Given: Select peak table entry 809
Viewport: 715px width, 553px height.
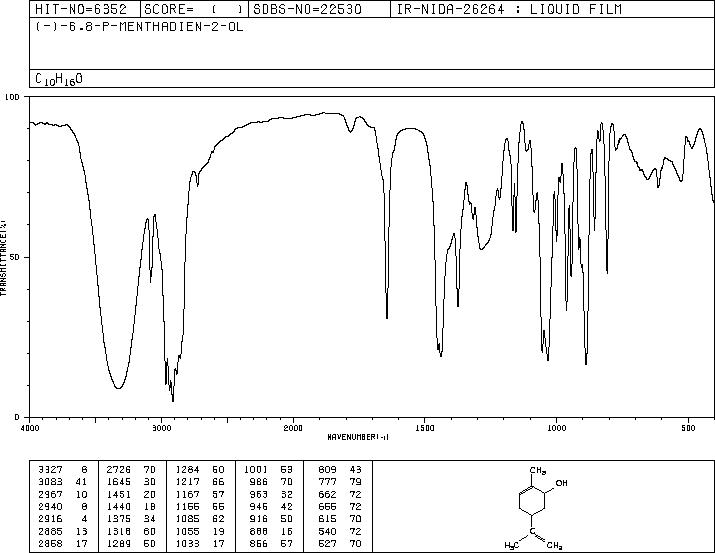Looking at the screenshot, I should [327, 469].
